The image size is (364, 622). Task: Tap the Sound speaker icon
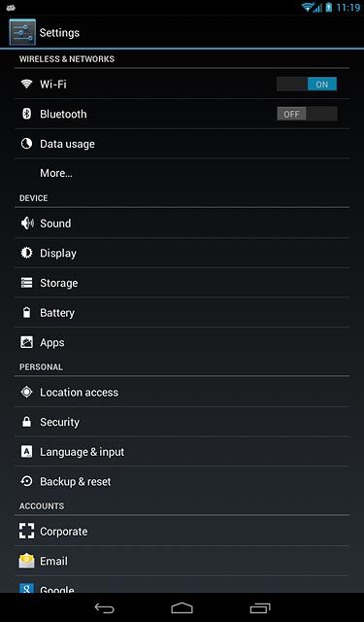coord(27,224)
